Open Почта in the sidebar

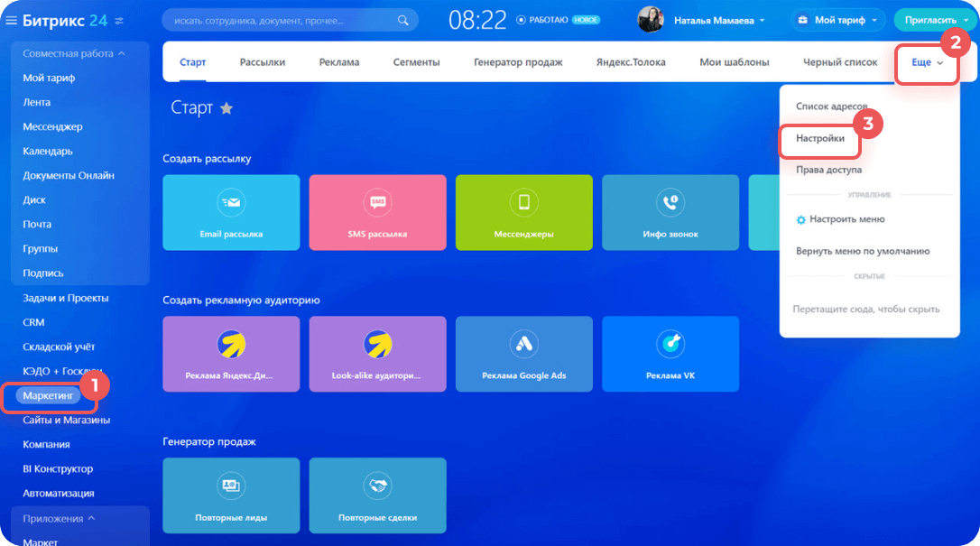click(37, 225)
